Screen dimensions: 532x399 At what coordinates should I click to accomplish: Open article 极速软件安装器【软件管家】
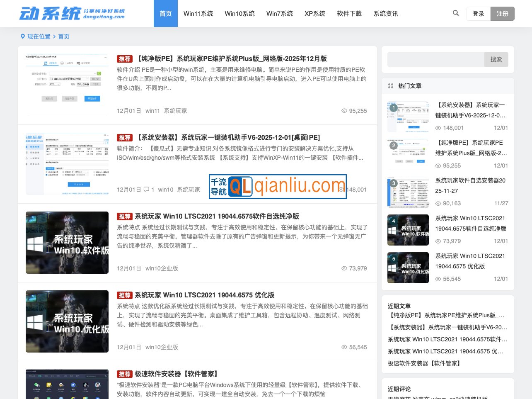176,374
